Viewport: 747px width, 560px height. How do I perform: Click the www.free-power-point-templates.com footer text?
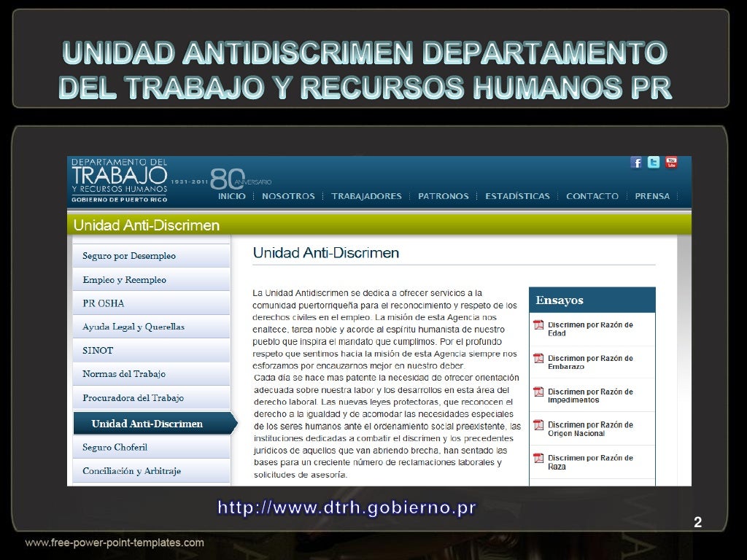115,542
